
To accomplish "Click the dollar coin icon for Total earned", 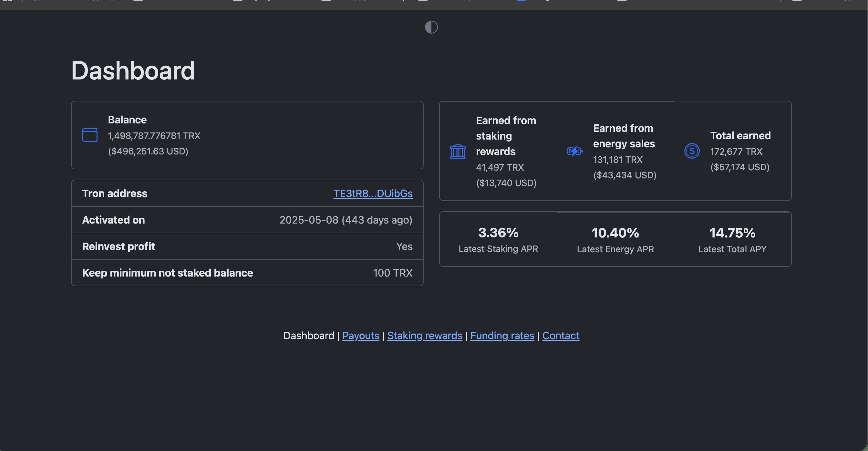I will [x=692, y=151].
